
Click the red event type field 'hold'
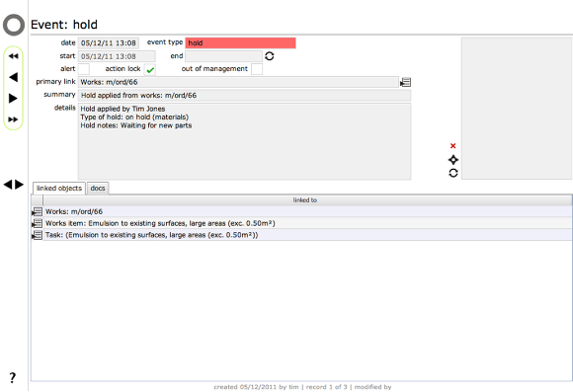(240, 43)
